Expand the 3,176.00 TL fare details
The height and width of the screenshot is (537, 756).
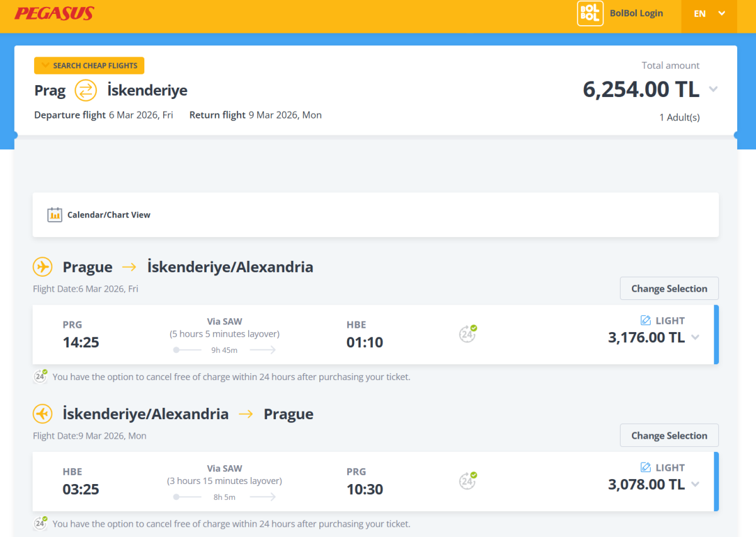695,337
